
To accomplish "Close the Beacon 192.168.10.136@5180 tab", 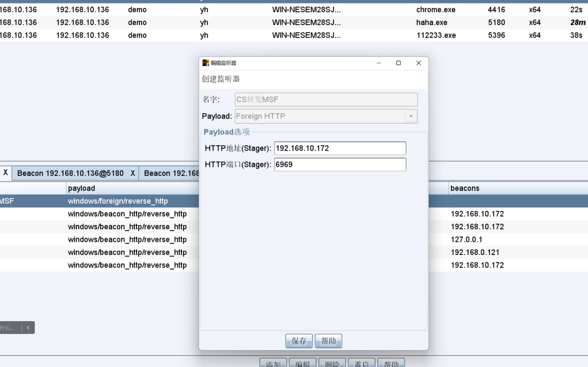I will (x=133, y=173).
